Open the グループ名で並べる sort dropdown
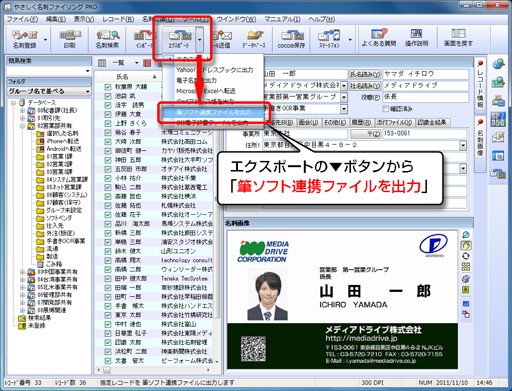The image size is (512, 391). point(49,91)
